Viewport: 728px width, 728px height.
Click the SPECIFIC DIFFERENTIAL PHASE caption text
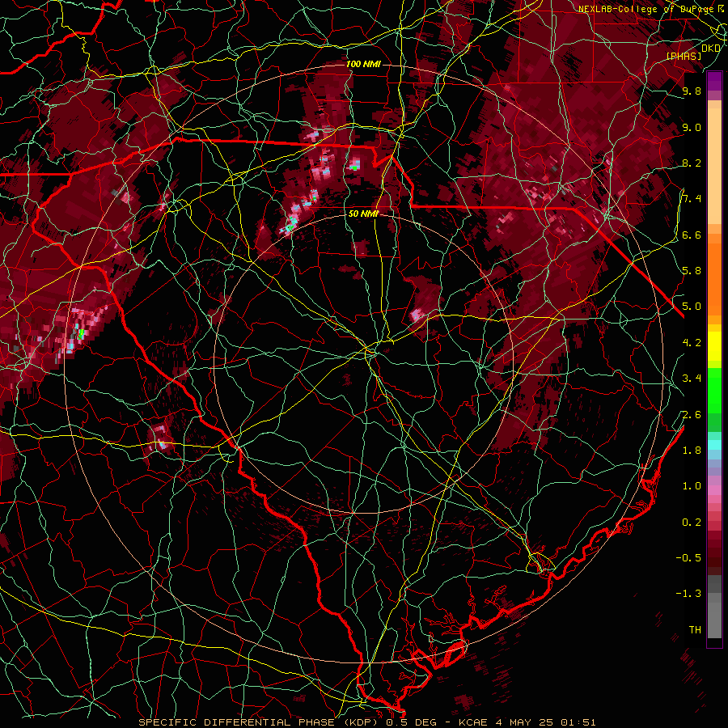pos(236,722)
